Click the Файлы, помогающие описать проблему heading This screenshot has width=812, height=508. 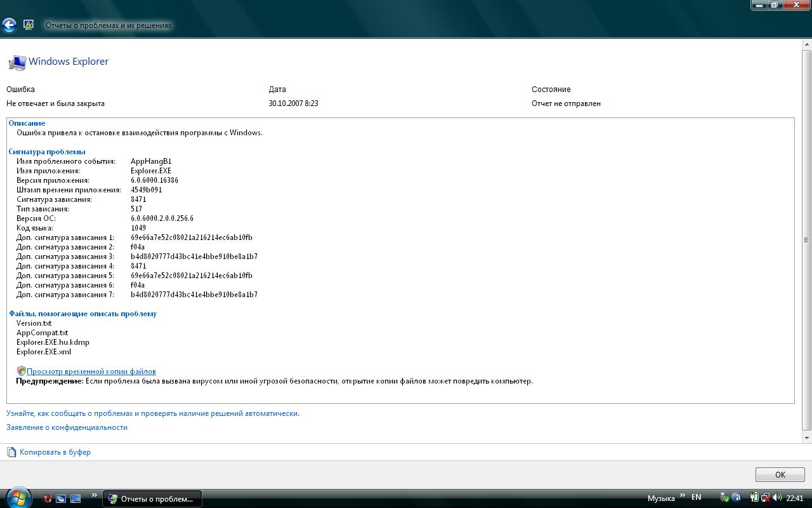[x=82, y=314]
